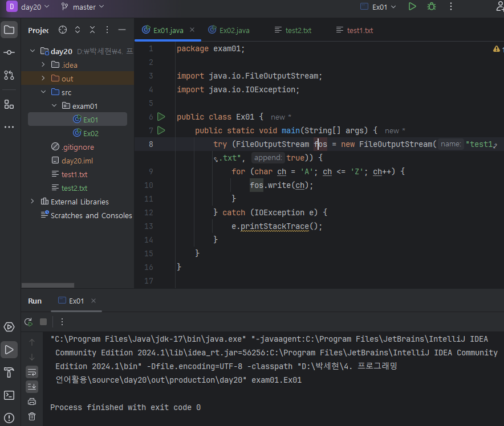Click the main method name
Viewport: 504px width, 426px height.
tap(291, 130)
